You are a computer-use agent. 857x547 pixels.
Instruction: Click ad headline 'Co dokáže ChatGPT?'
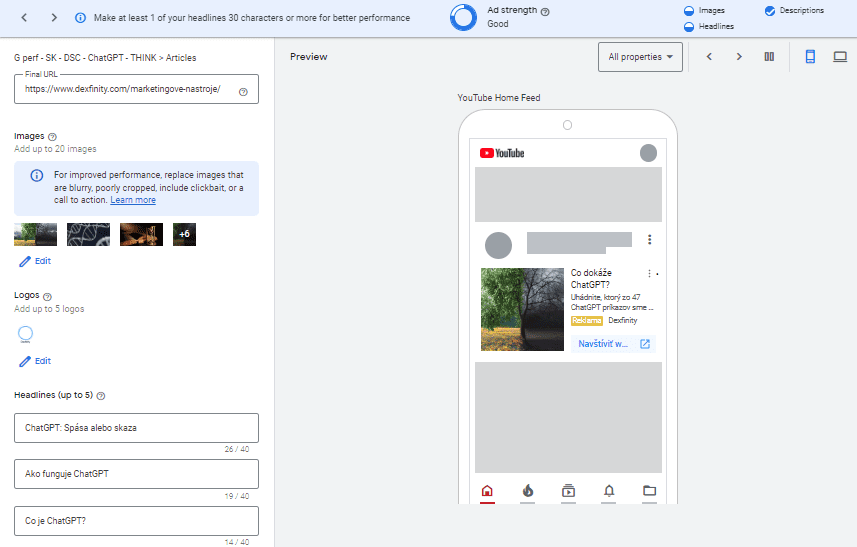tap(591, 279)
